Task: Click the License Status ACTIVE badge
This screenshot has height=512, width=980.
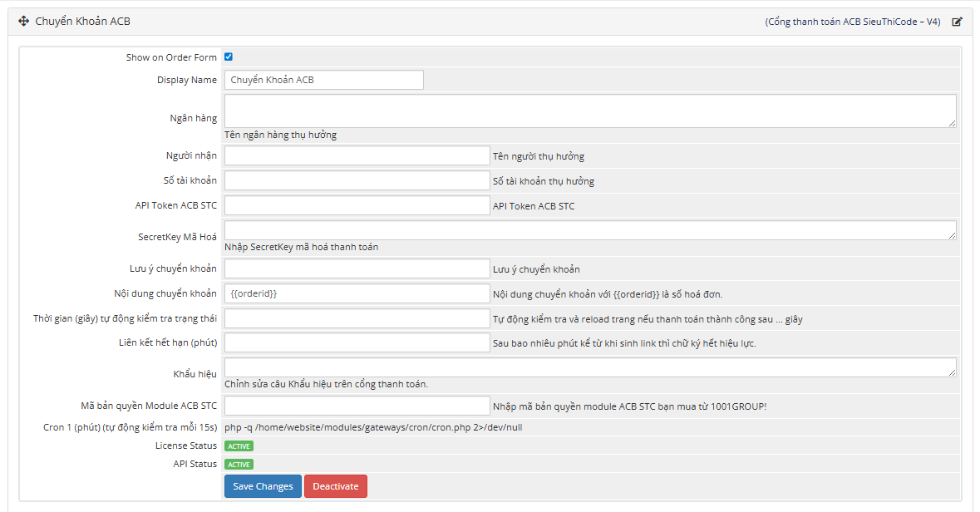Action: click(239, 446)
